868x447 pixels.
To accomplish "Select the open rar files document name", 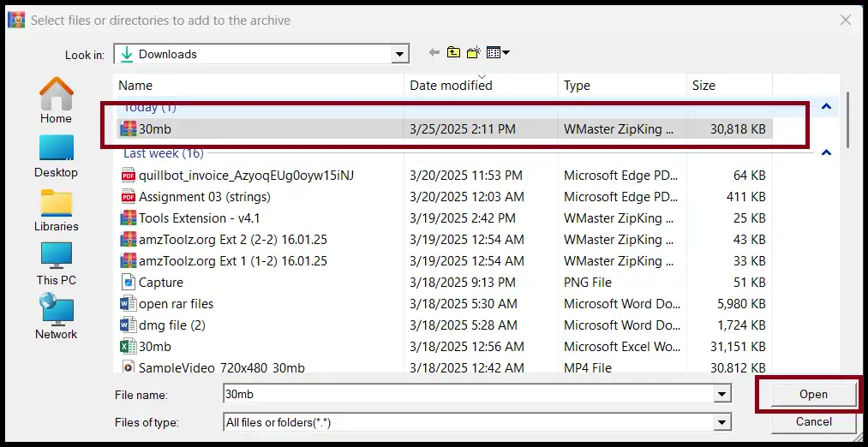I will tap(176, 304).
